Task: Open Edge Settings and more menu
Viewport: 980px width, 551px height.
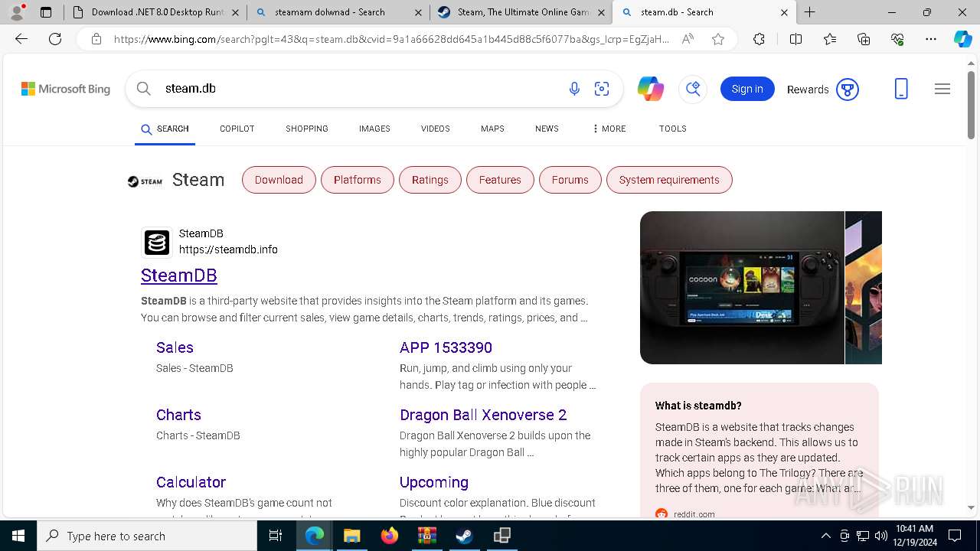Action: click(931, 39)
